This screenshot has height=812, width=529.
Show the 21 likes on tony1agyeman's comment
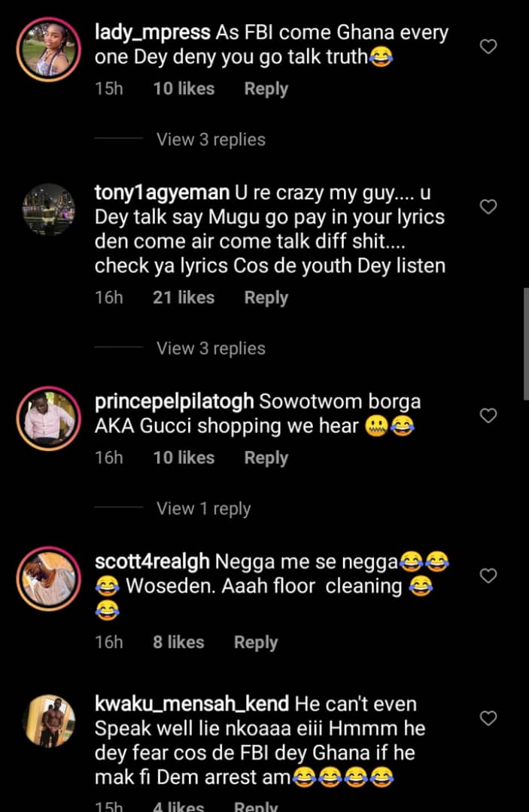point(184,298)
